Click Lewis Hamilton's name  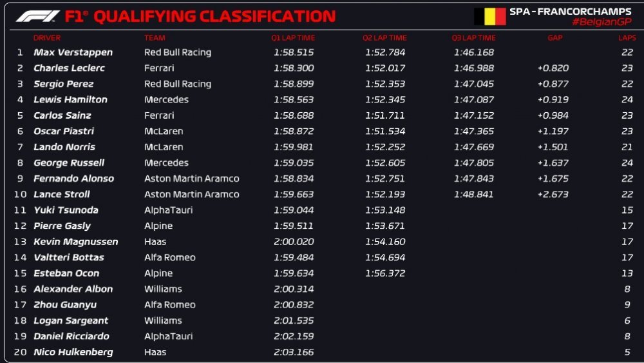coord(70,99)
